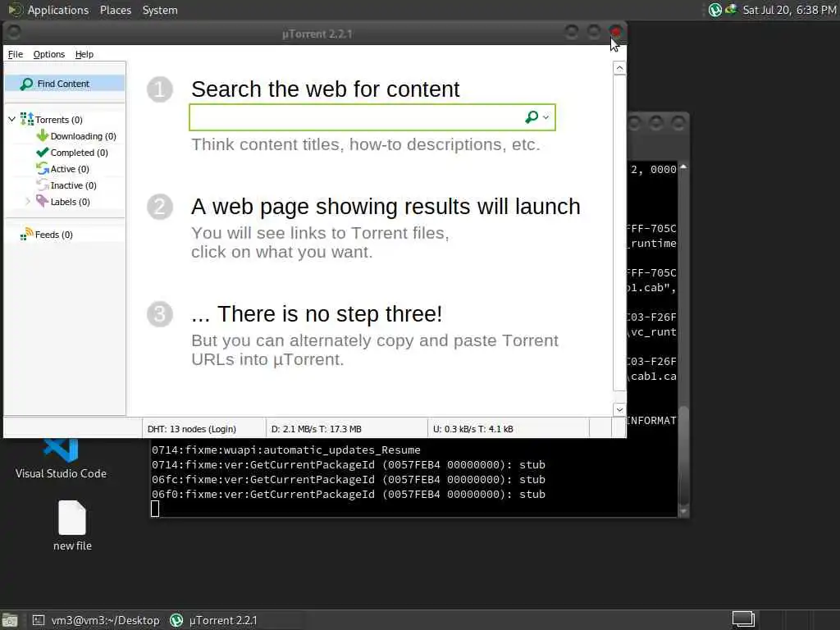
Task: Close the µTorrent window with red button
Action: 615,32
